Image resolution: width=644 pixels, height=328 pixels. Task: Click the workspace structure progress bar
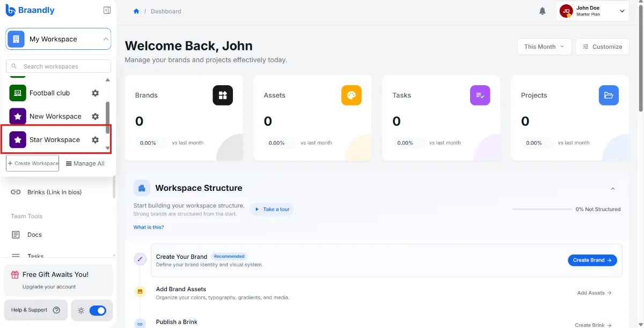(x=542, y=209)
